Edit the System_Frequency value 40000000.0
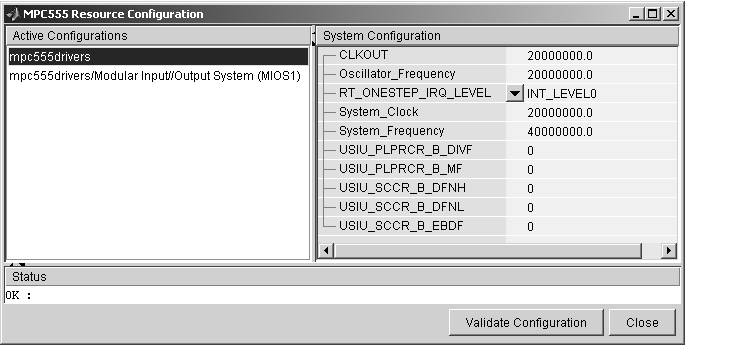Viewport: 750px width, 363px height. point(591,132)
